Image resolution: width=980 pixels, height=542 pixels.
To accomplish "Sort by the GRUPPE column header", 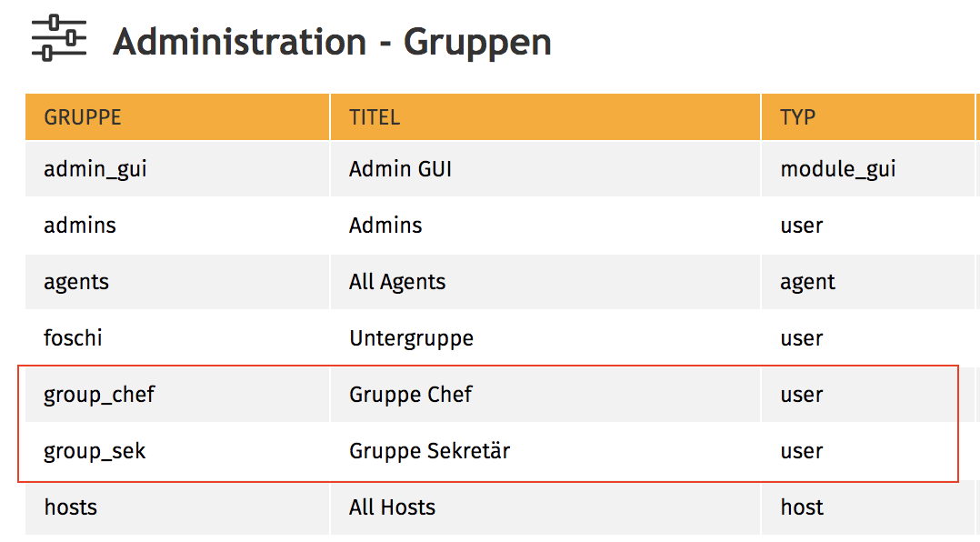I will (x=83, y=117).
